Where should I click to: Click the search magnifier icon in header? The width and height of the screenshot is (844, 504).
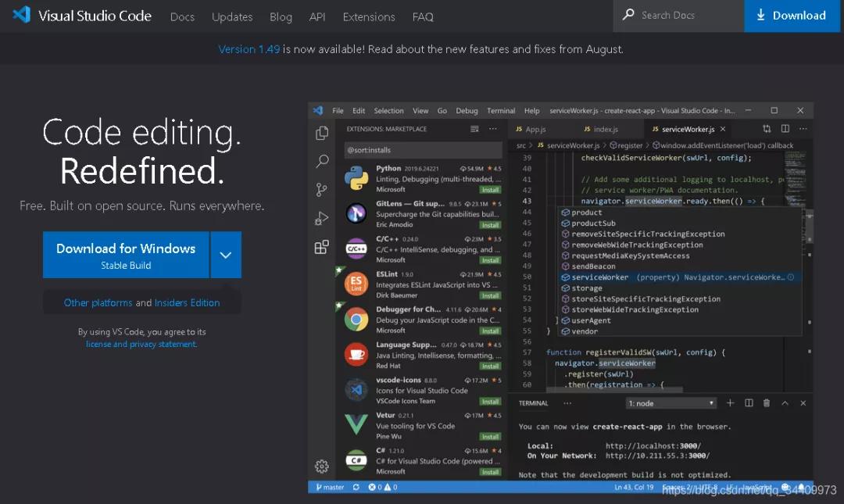628,15
